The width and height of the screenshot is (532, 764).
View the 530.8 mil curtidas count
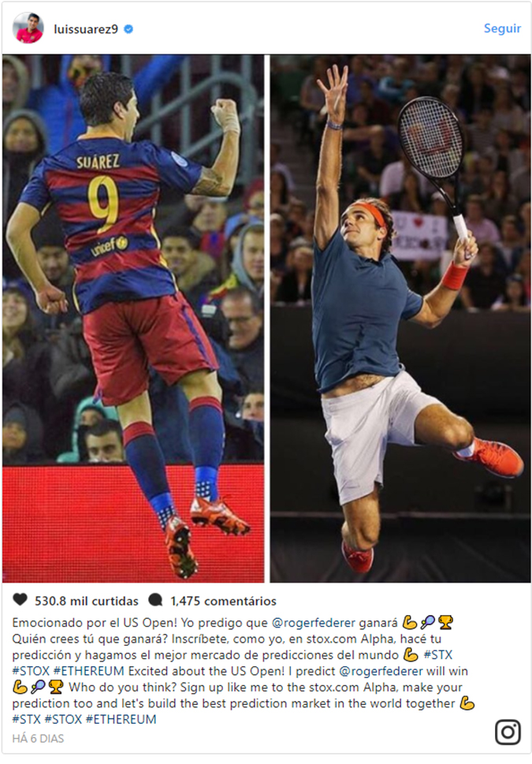tap(86, 601)
